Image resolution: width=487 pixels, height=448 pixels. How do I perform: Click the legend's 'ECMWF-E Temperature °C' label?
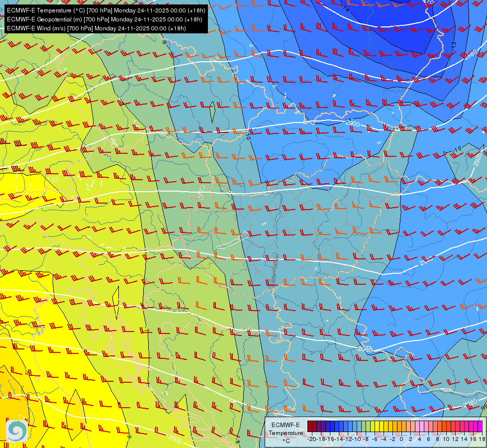(286, 433)
